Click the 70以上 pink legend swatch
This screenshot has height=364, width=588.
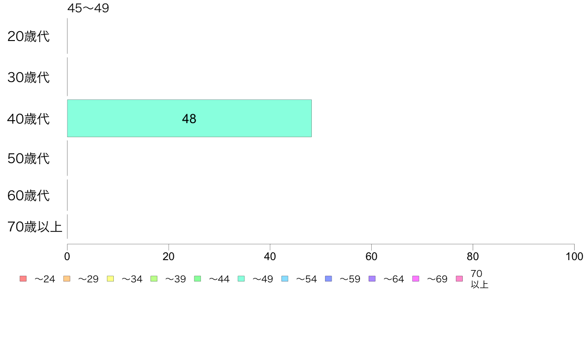[x=459, y=278]
